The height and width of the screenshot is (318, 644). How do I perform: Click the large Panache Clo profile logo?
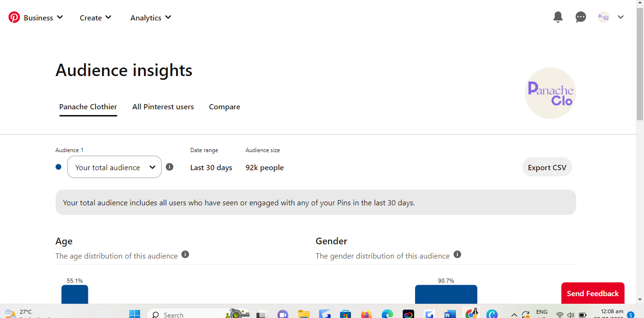click(x=550, y=93)
